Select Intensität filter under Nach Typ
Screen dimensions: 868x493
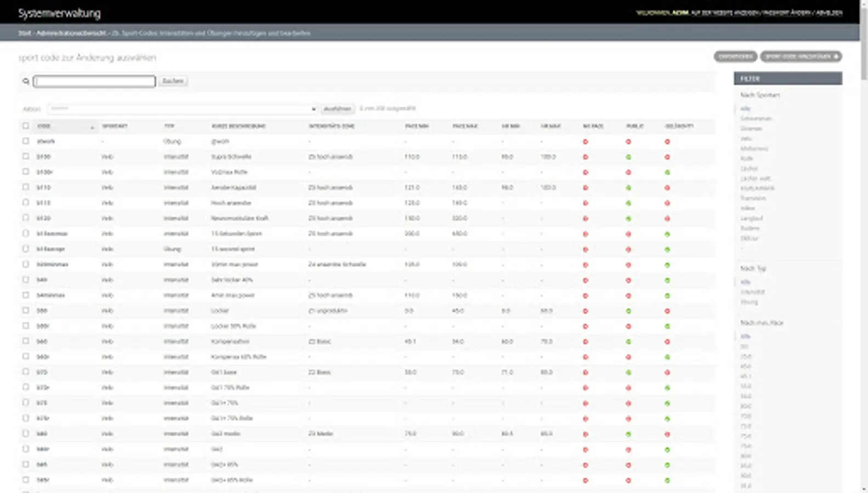point(752,292)
